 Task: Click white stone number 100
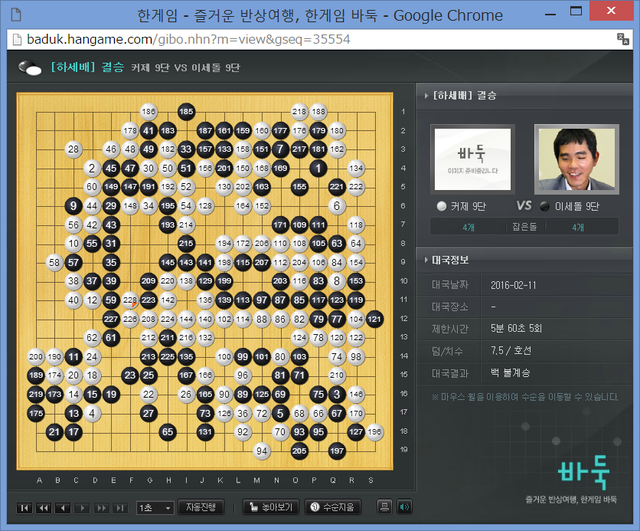pos(224,357)
